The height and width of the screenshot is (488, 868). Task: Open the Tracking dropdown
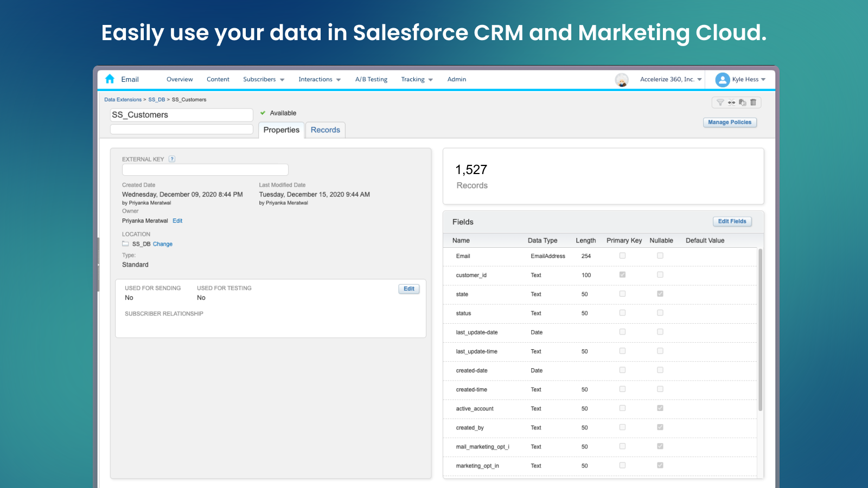click(417, 79)
